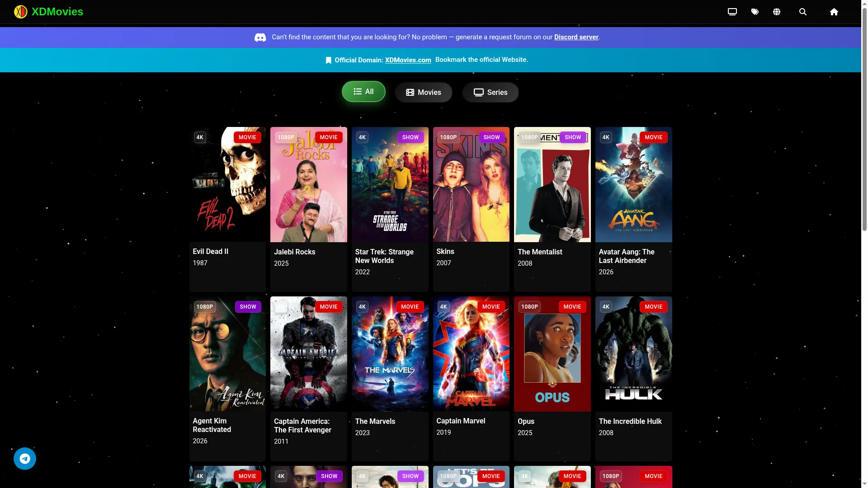Switch to the Movies filter tab
Screen dimensions: 868x488
coord(424,92)
